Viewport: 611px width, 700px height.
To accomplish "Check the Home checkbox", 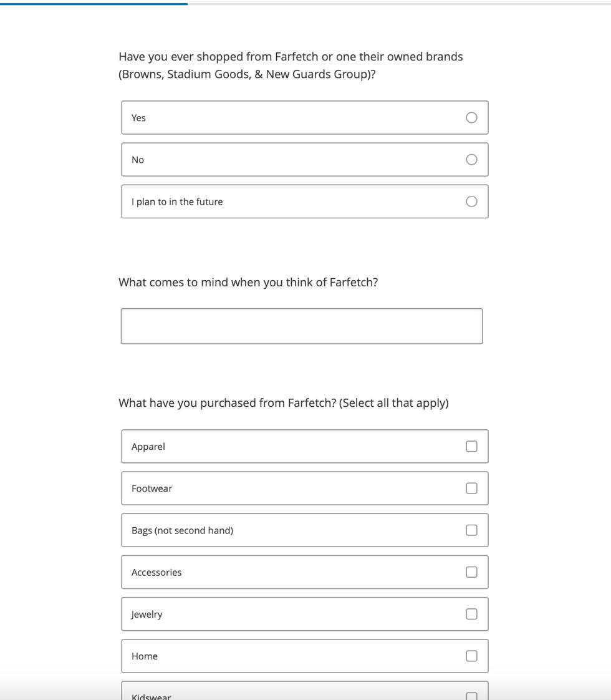I will click(x=471, y=656).
